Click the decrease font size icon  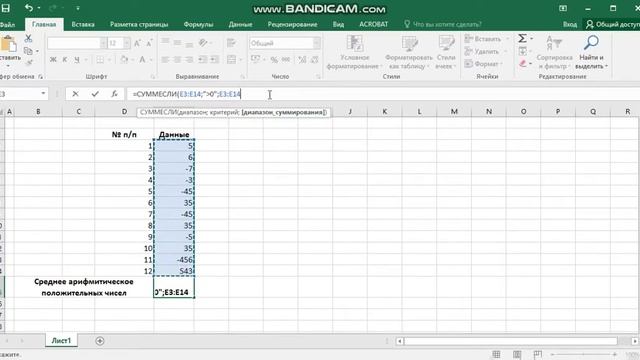[x=149, y=43]
